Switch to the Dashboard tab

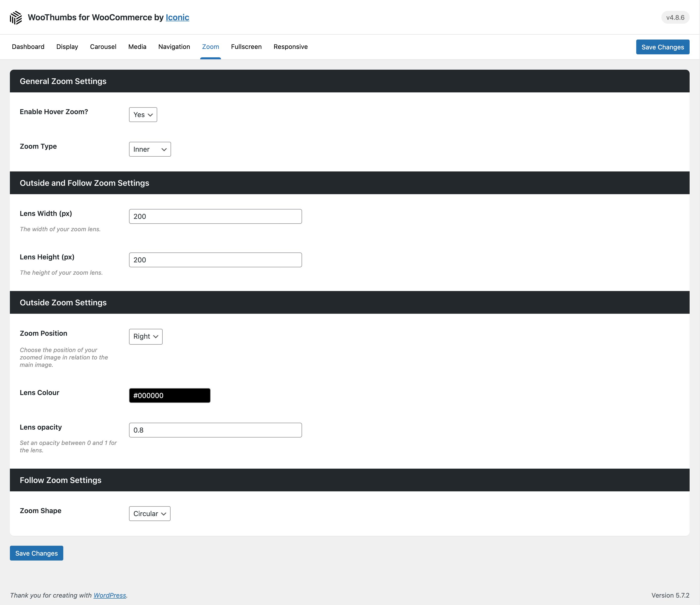tap(28, 47)
